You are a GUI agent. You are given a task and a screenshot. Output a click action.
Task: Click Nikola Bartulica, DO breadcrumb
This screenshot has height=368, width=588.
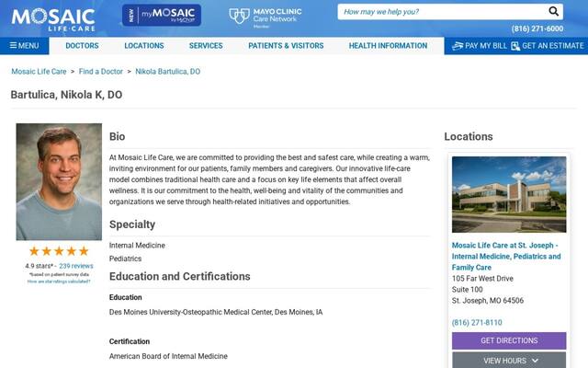(167, 72)
